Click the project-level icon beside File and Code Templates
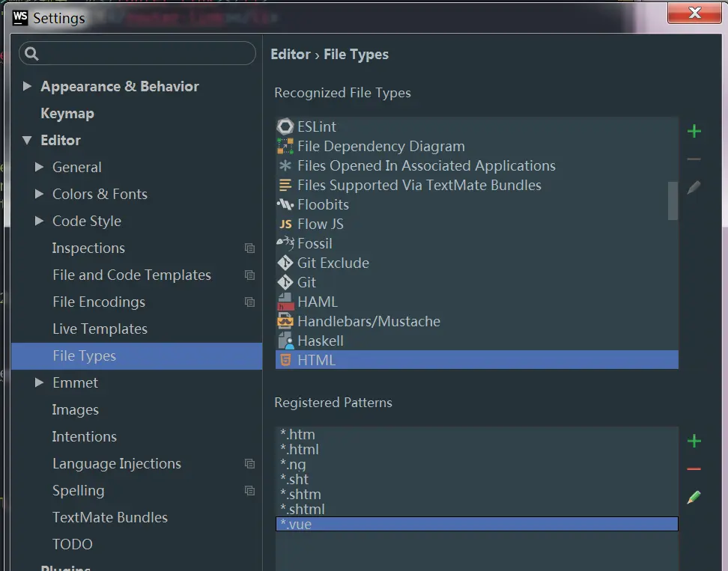The width and height of the screenshot is (728, 571). coord(250,275)
